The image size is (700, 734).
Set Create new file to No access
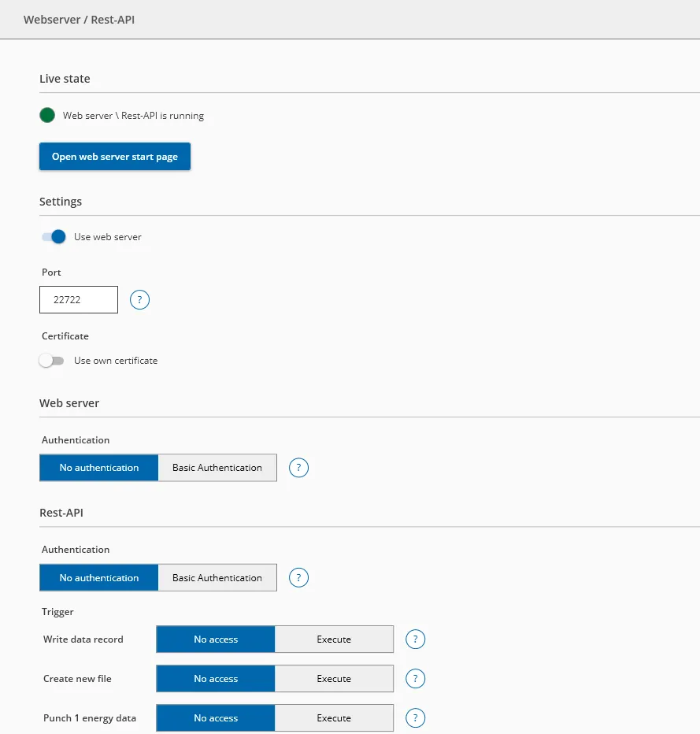[216, 679]
